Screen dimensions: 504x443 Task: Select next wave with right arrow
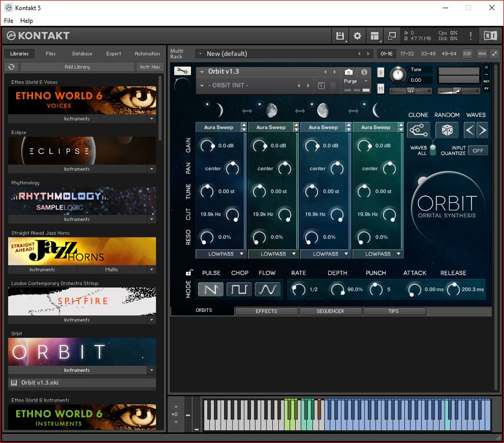click(482, 130)
